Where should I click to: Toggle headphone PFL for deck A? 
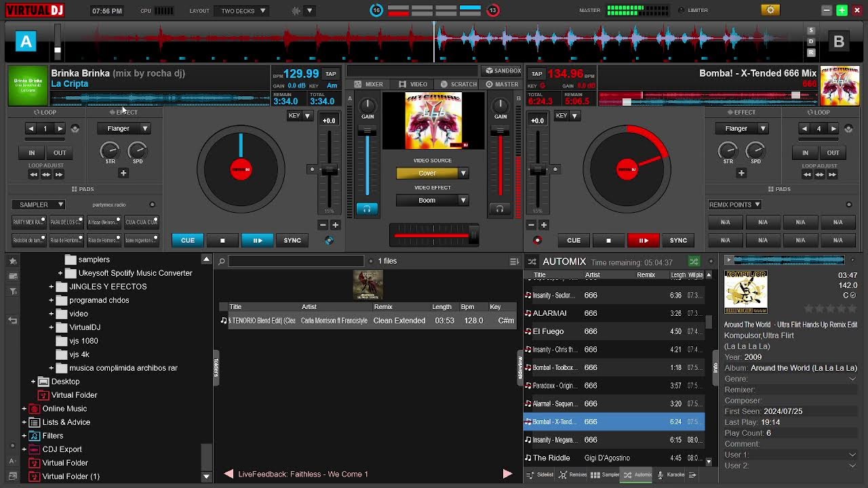(367, 209)
